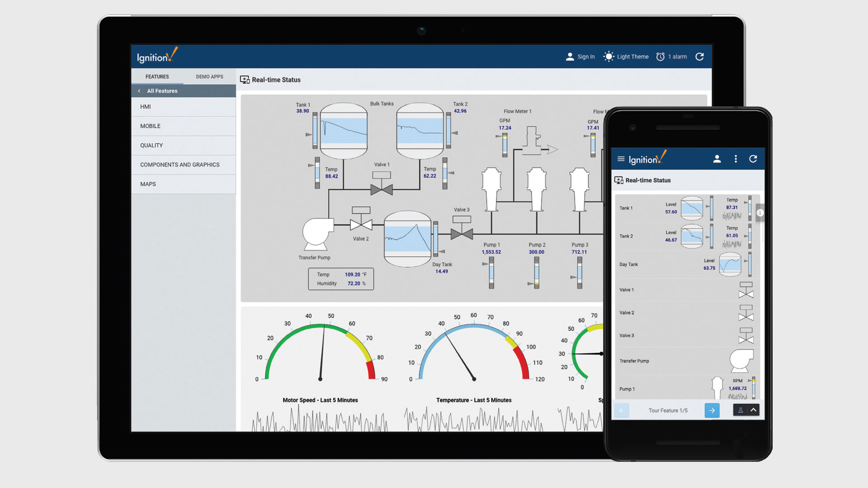Screen dimensions: 868x488
Task: Click the Light Theme sun icon
Action: [x=609, y=56]
